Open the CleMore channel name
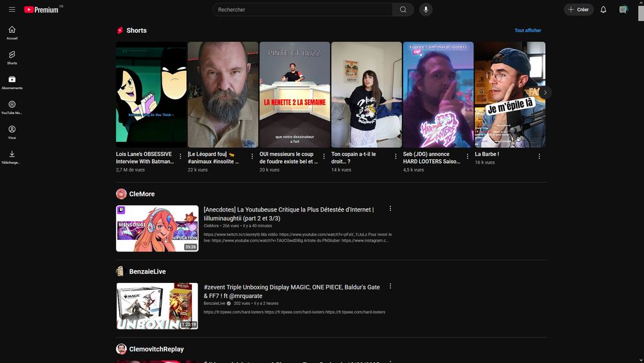The width and height of the screenshot is (644, 363). (x=142, y=194)
